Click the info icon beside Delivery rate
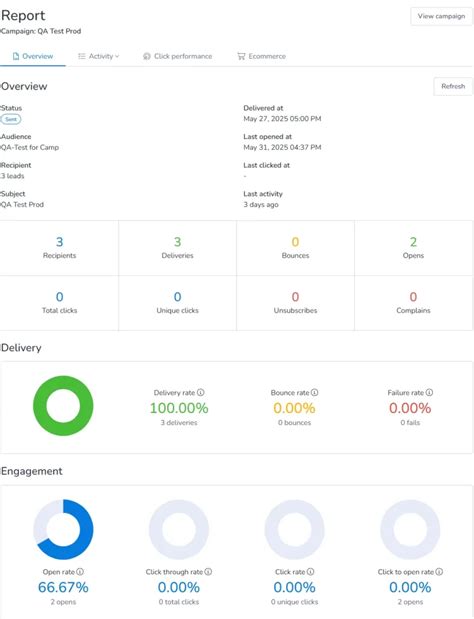Viewport: 474px width, 619px height. tap(200, 392)
